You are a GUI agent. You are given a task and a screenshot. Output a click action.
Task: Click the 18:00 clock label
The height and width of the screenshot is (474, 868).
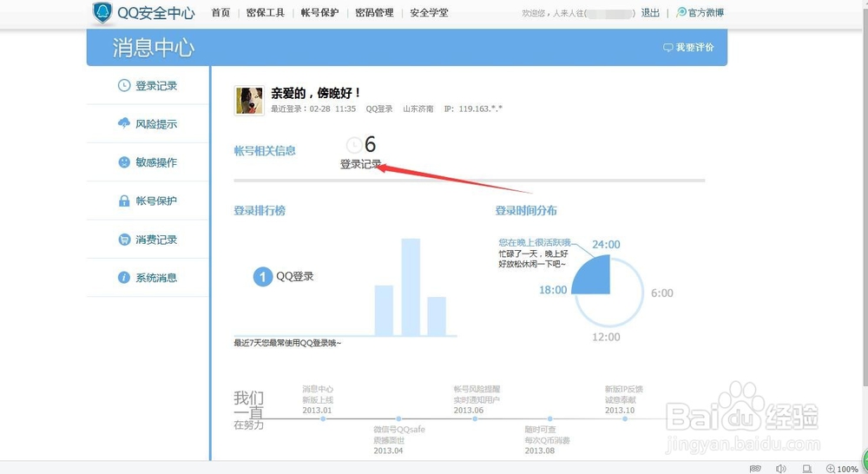[x=553, y=290]
